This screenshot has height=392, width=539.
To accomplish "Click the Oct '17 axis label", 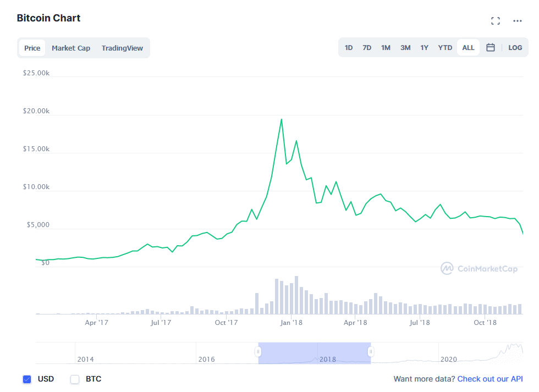I will [x=226, y=323].
